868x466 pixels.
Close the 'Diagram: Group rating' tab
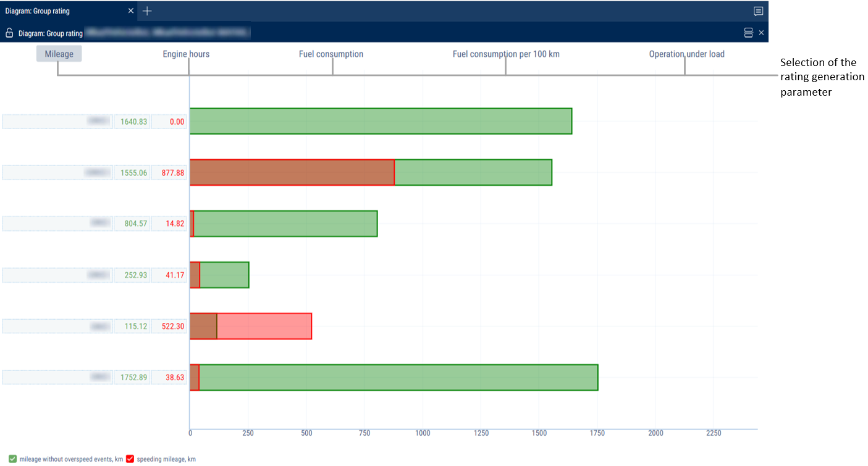[130, 11]
